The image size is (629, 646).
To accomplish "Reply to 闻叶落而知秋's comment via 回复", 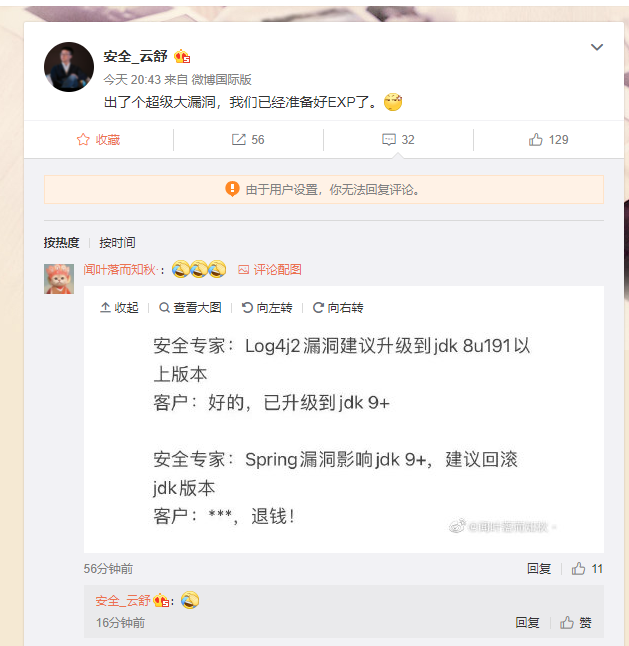I will pos(539,569).
